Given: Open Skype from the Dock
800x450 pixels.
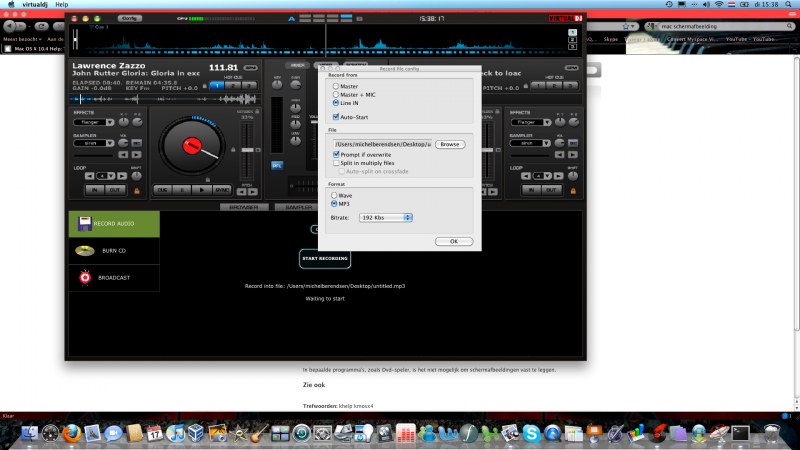Looking at the screenshot, I should pos(531,434).
